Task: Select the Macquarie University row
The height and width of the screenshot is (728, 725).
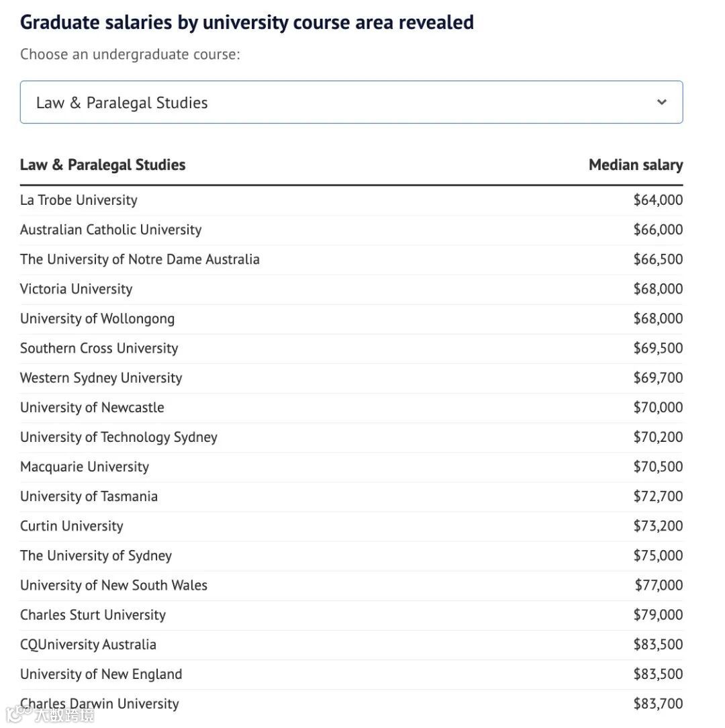Action: (x=85, y=467)
